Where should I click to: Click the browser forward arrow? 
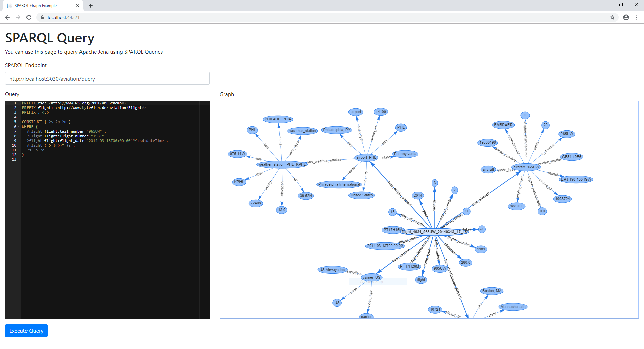18,17
